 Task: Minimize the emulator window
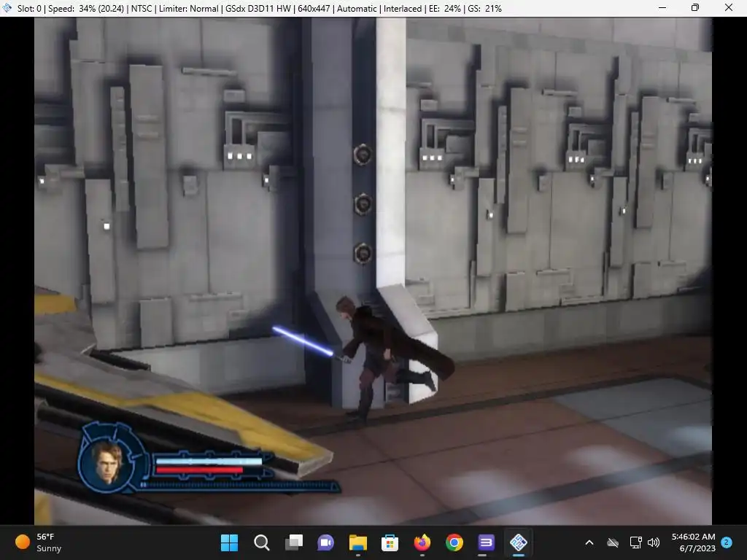tap(662, 7)
